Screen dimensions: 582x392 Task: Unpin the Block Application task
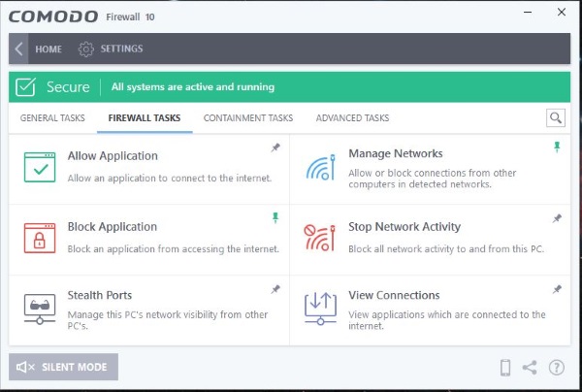[275, 218]
